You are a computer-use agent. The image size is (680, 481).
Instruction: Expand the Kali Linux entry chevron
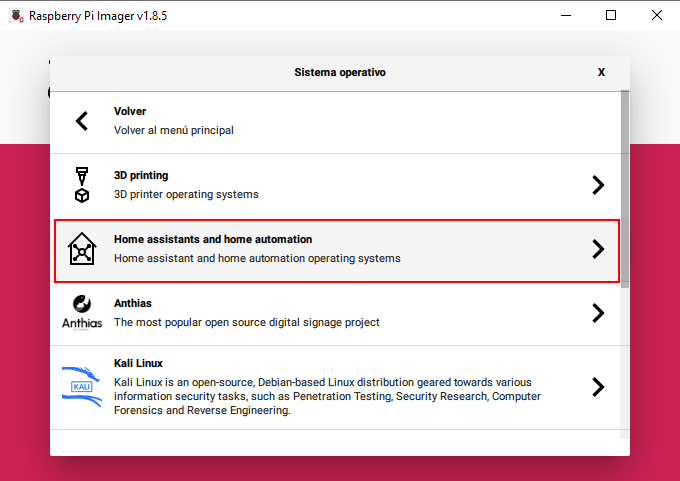click(x=598, y=387)
